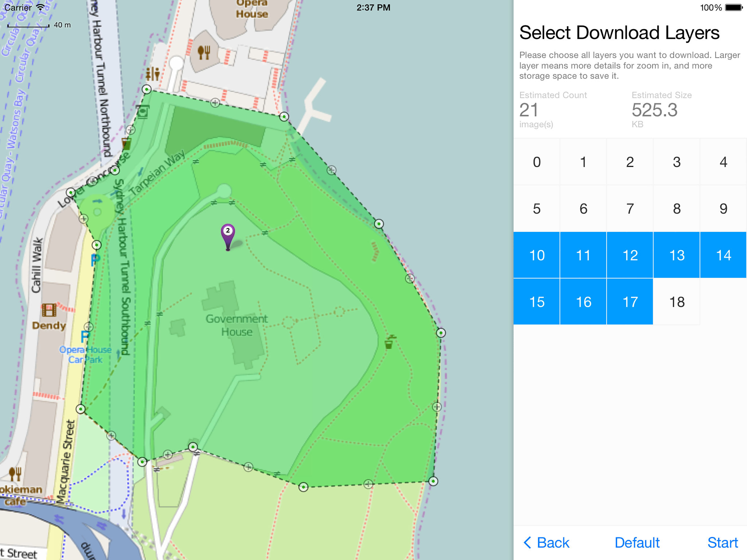Click bottom-right corner vertex of polygon
Image resolution: width=747 pixels, height=560 pixels.
point(433,481)
